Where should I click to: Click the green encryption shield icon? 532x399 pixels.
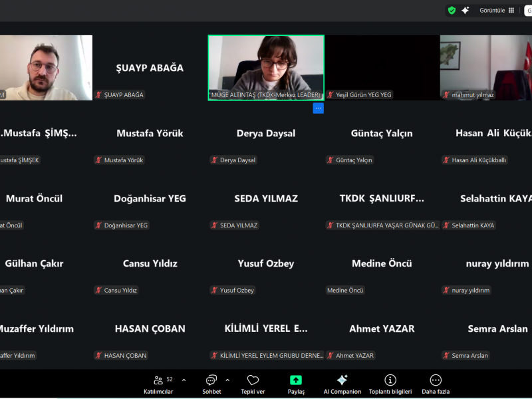click(x=452, y=10)
